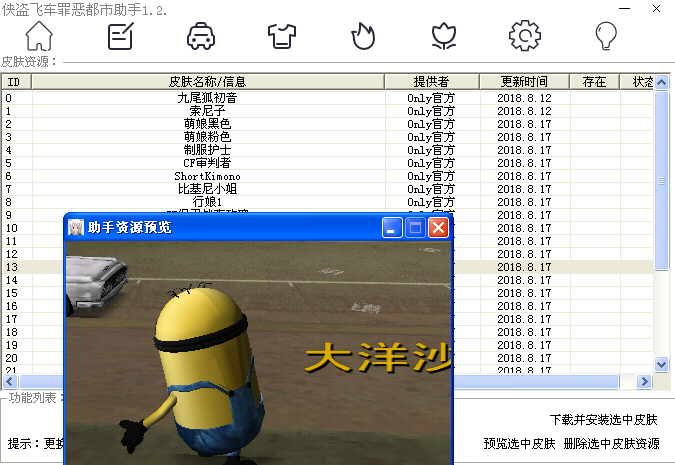Viewport: 675px width, 465px height.
Task: Select the 萌娘粉色 skin row
Action: [x=328, y=137]
